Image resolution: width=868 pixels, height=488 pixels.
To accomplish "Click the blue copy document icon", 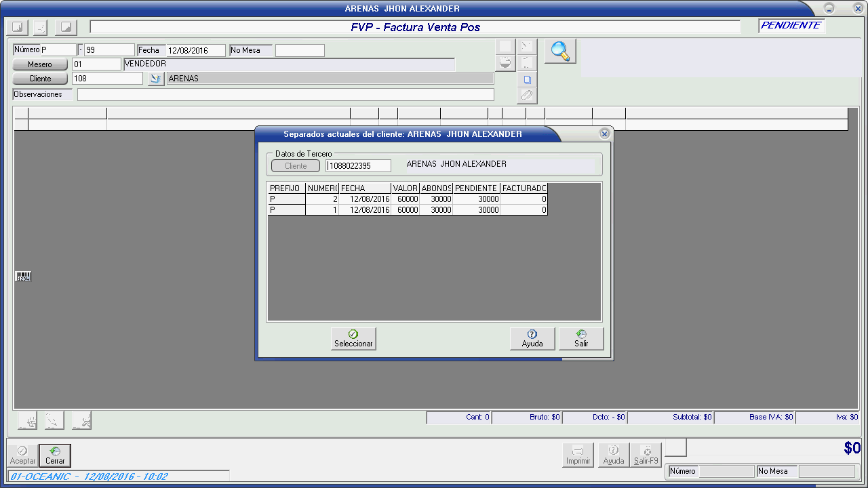I will 527,79.
